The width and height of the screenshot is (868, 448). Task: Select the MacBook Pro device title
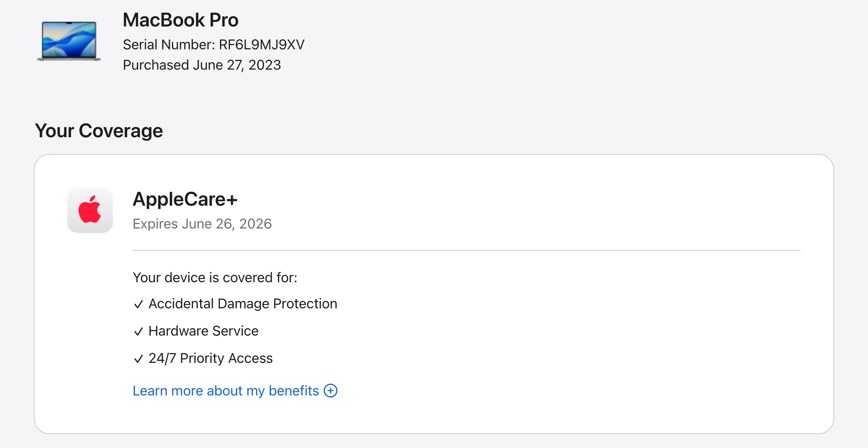(180, 20)
